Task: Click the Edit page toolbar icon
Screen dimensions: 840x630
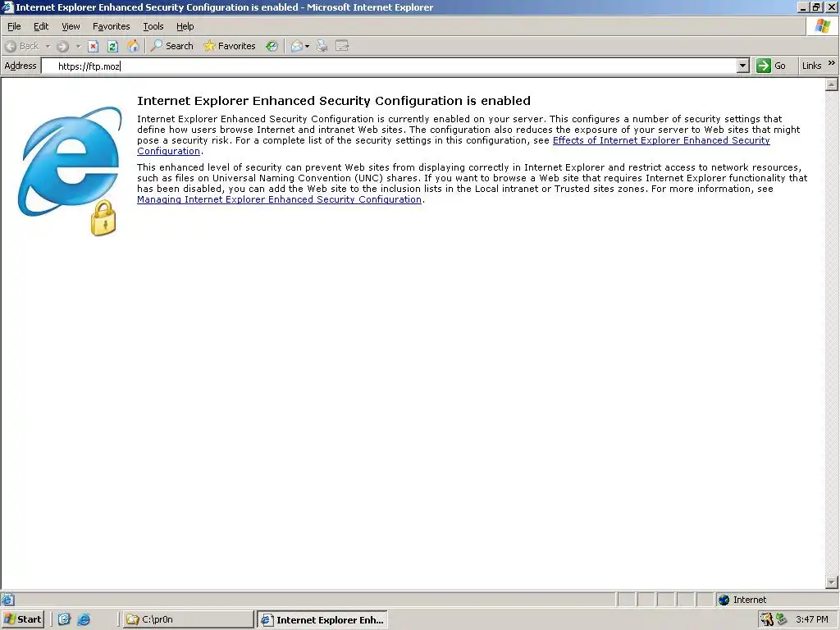Action: (x=342, y=46)
